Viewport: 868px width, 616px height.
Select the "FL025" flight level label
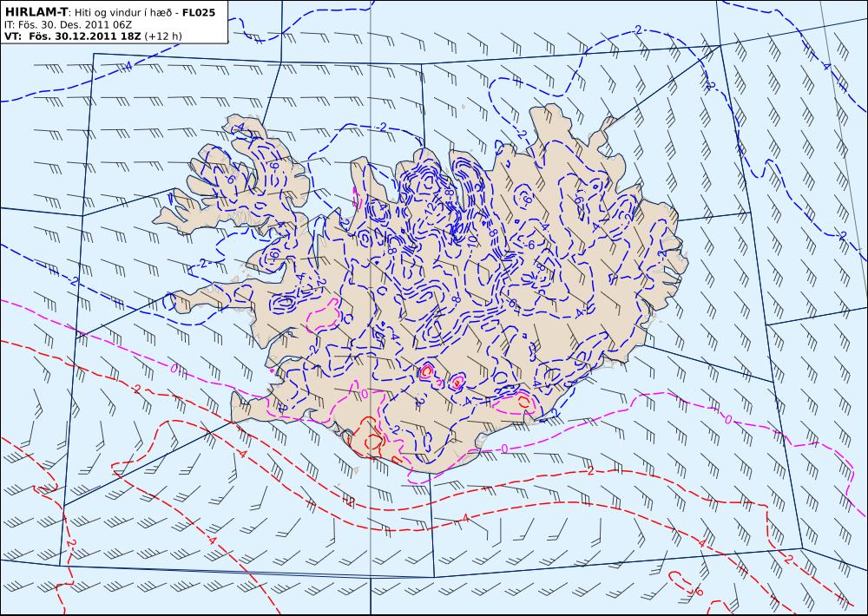point(199,11)
